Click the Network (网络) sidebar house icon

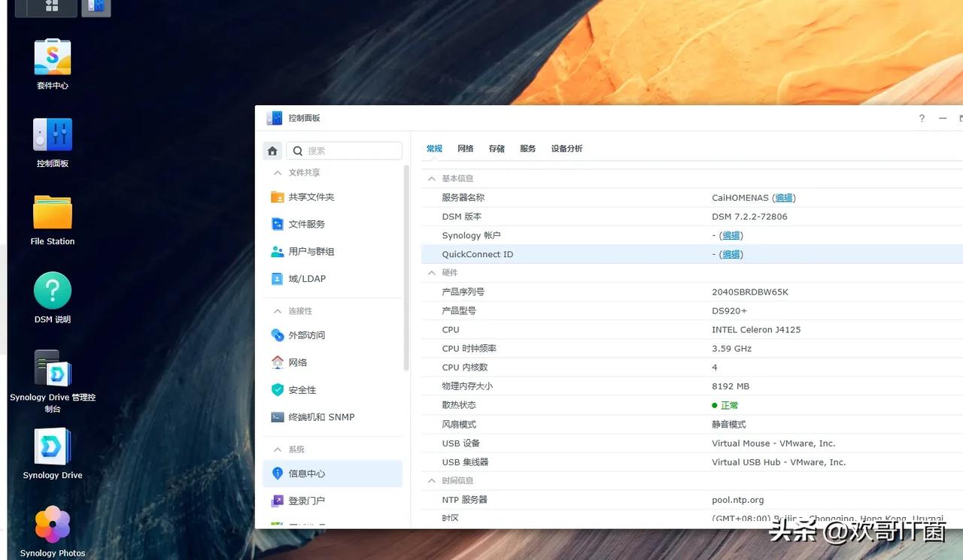click(x=278, y=362)
